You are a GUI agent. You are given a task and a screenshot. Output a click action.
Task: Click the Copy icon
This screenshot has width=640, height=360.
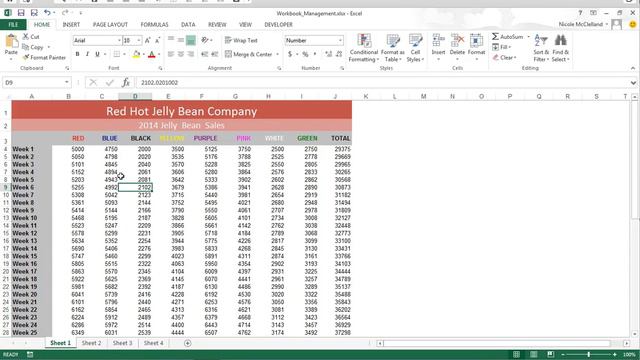(26, 47)
